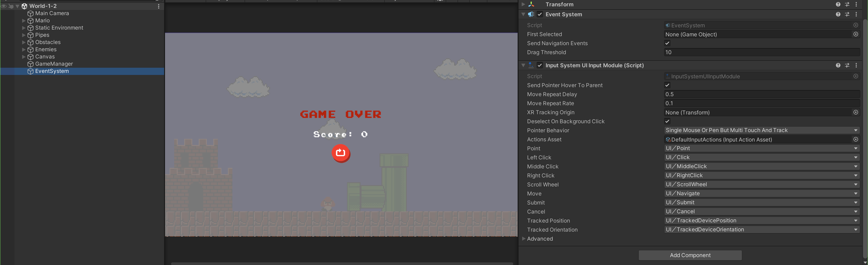The height and width of the screenshot is (265, 868).
Task: Click the Canvas cube icon in hierarchy
Action: (x=30, y=57)
